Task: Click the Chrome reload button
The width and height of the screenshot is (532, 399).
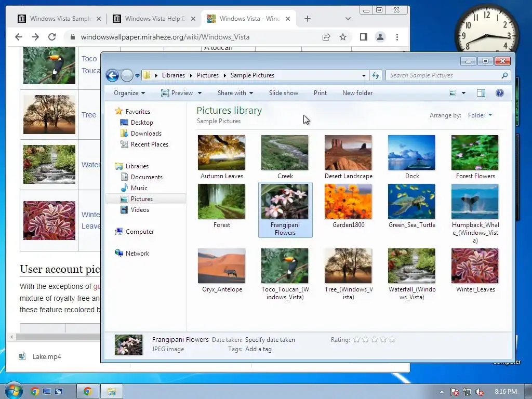Action: [52, 37]
